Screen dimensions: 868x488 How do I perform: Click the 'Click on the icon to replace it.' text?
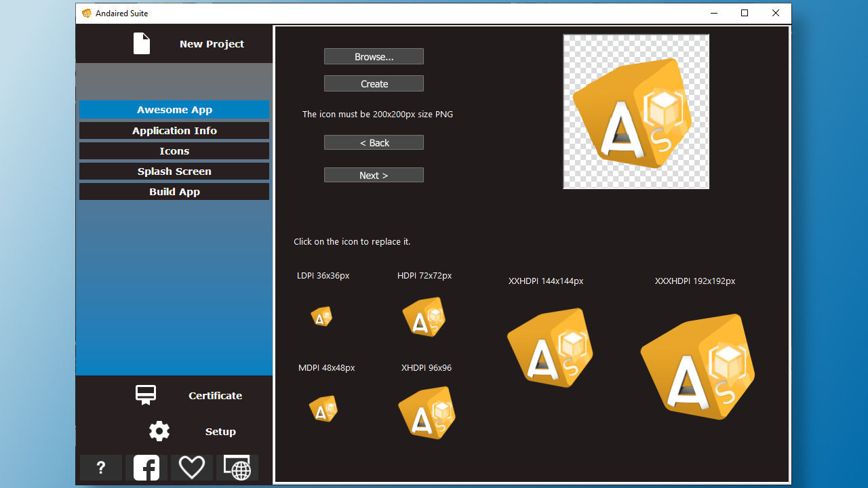352,242
